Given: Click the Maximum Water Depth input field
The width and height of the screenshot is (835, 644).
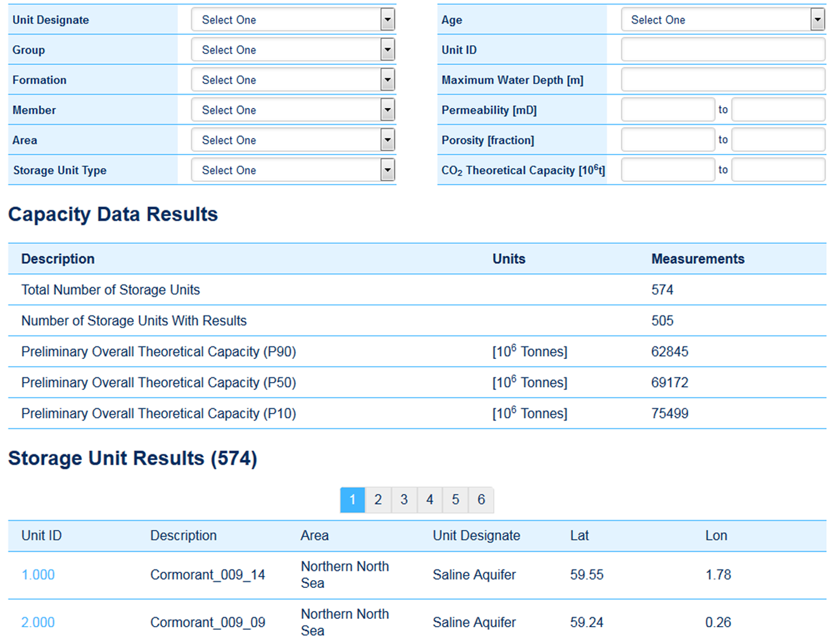Looking at the screenshot, I should pos(723,80).
